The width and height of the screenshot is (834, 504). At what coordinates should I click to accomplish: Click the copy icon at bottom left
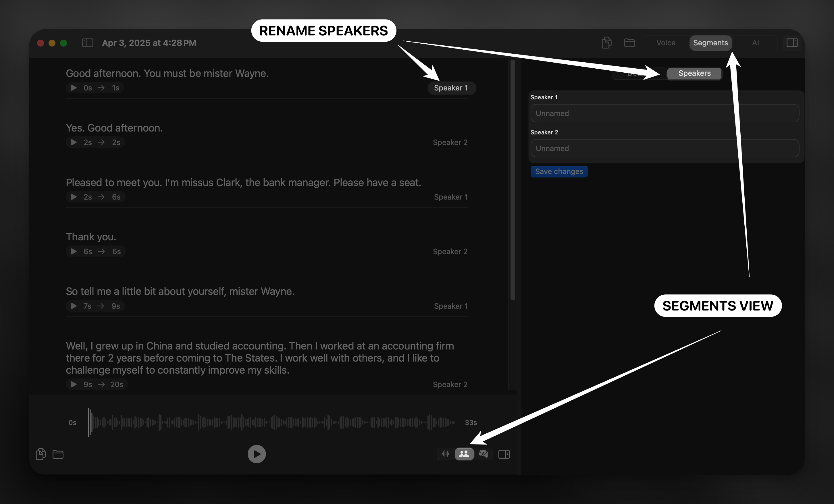(x=41, y=454)
